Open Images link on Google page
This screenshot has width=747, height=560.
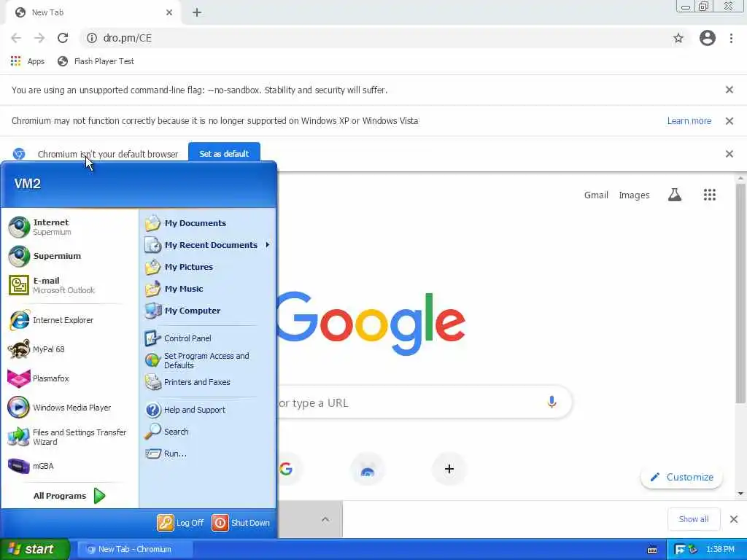pos(634,195)
